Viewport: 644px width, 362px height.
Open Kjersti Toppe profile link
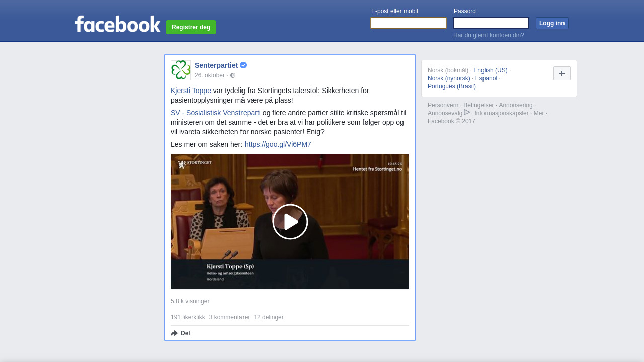point(191,90)
